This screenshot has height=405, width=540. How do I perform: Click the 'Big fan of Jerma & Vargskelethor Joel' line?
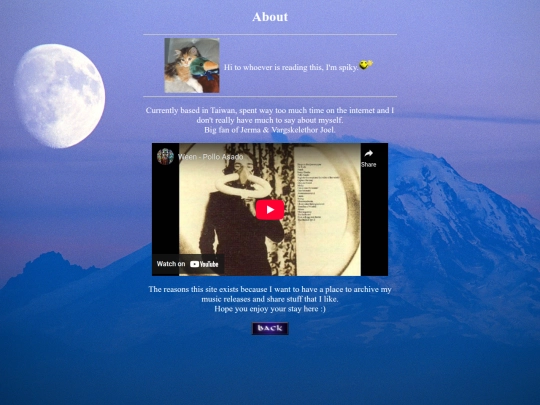pos(270,130)
